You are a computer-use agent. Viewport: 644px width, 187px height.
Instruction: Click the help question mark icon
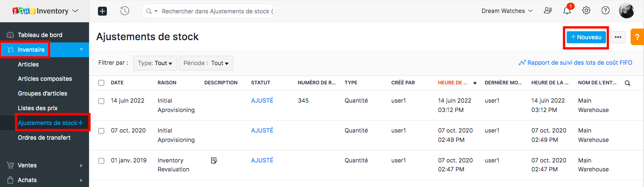coord(606,11)
